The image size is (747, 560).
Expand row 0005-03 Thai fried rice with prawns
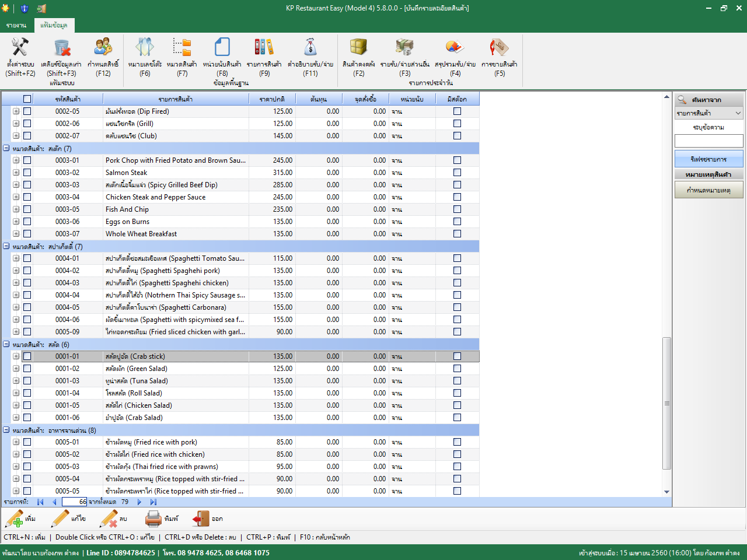point(16,467)
